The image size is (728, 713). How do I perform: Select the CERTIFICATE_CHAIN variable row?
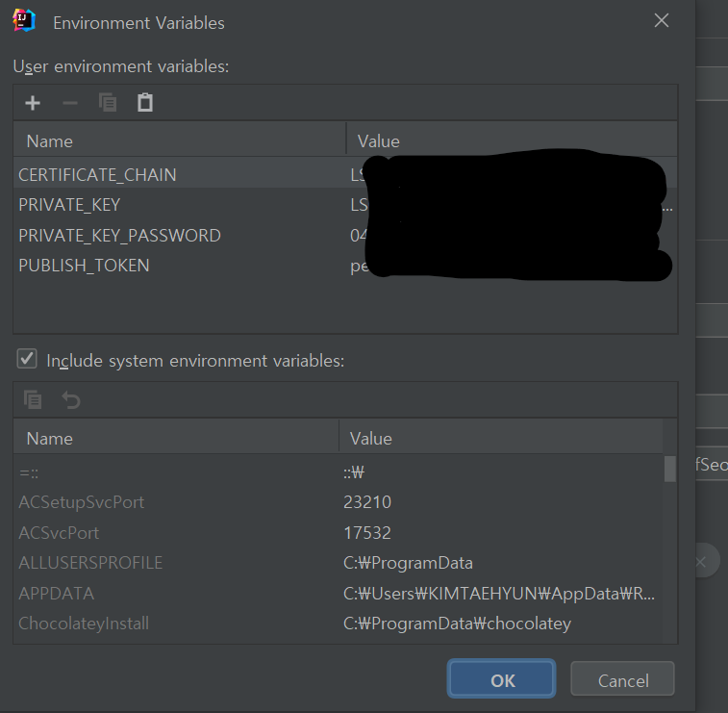click(345, 175)
